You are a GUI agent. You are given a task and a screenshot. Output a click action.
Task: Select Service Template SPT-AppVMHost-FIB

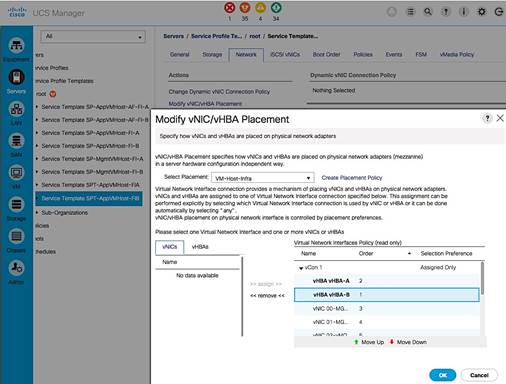point(89,198)
